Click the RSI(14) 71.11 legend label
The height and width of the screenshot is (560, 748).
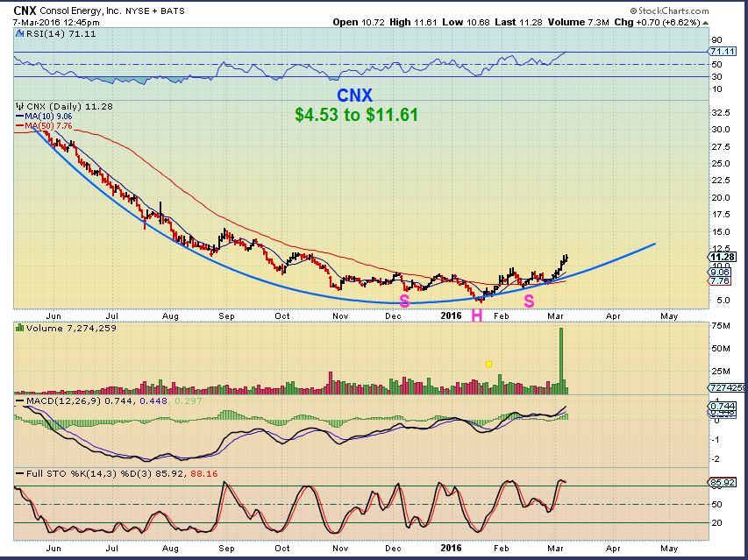61,34
